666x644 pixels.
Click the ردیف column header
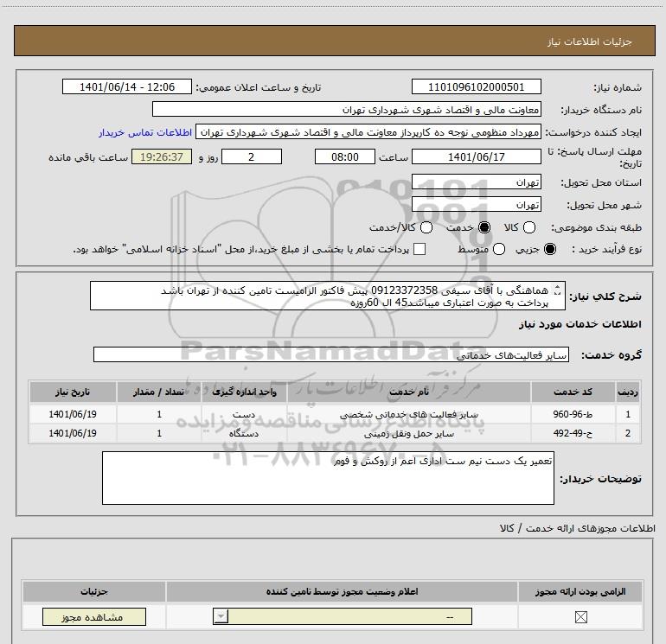(x=628, y=392)
